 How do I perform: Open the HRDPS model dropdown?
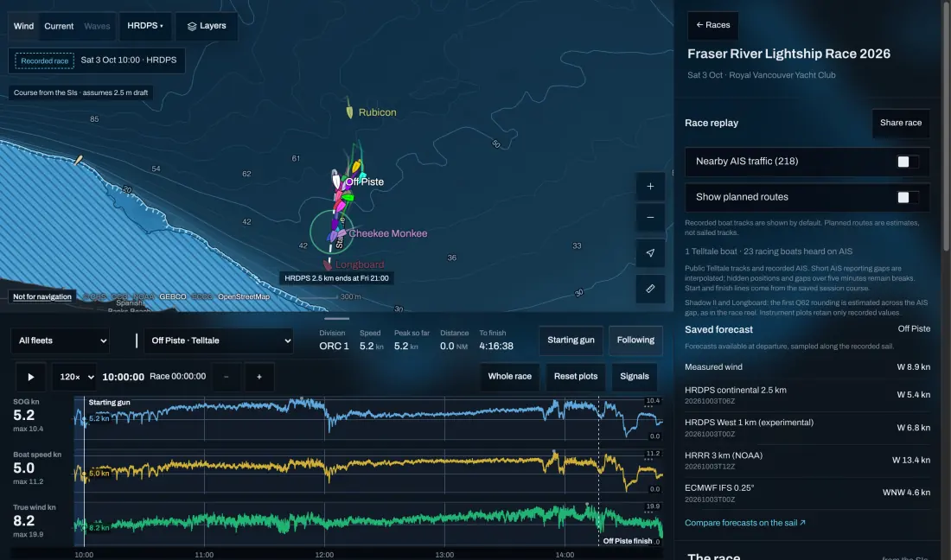145,26
